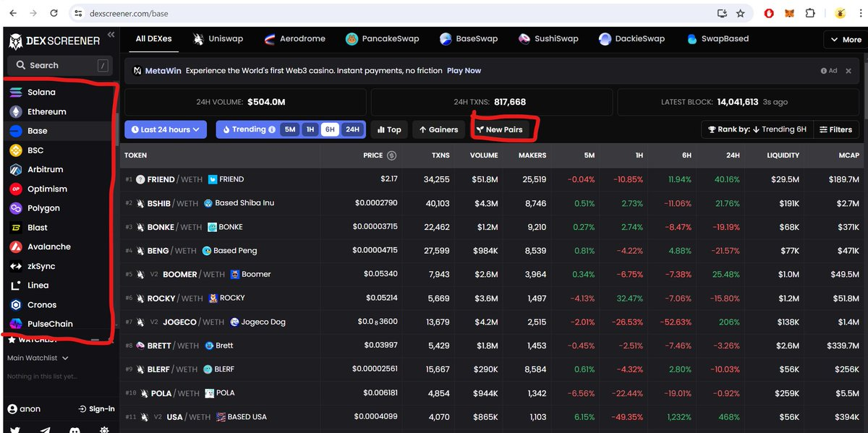Switch to the SushiSwap tab
This screenshot has height=433, width=868.
pos(548,39)
